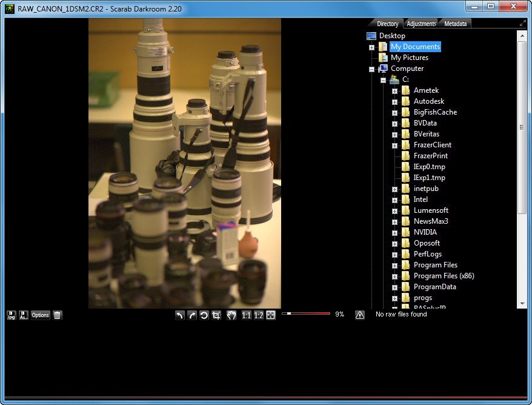This screenshot has width=532, height=405.
Task: Select the Save as JPG icon
Action: point(10,315)
